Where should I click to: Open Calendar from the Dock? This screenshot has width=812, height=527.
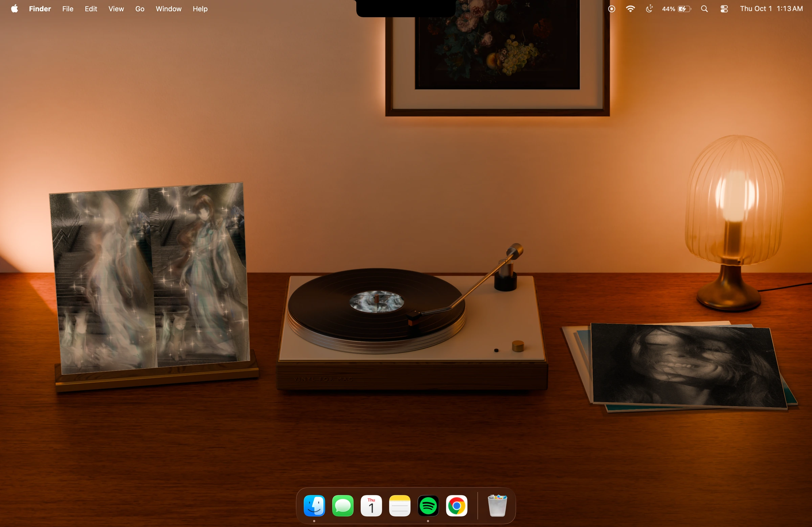coord(371,505)
